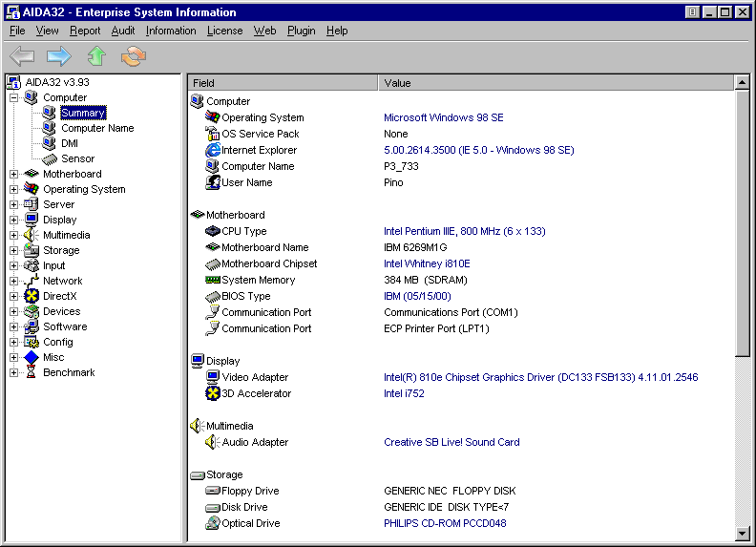Click the scrollbar up arrow
Screen dimensions: 756x547
pyautogui.click(x=743, y=82)
